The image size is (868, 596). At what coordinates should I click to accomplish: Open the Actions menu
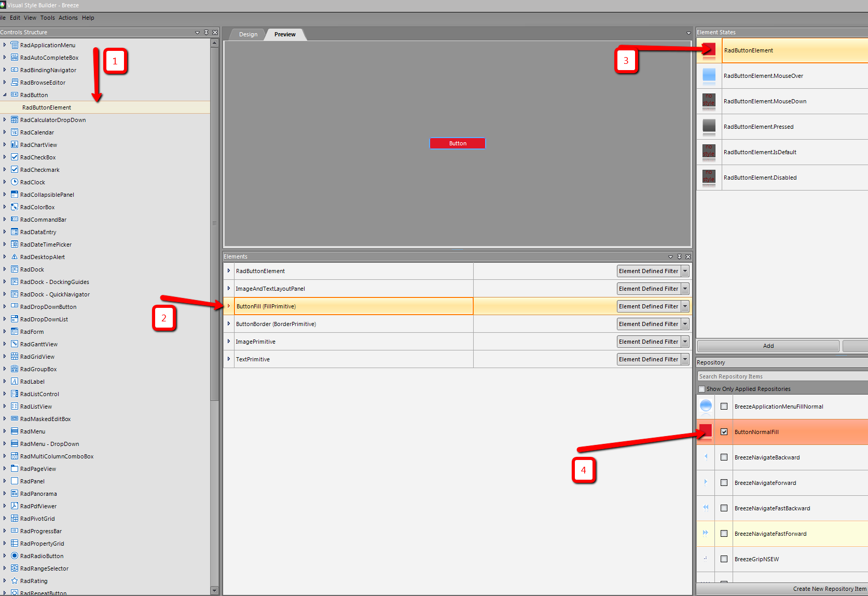pyautogui.click(x=68, y=18)
